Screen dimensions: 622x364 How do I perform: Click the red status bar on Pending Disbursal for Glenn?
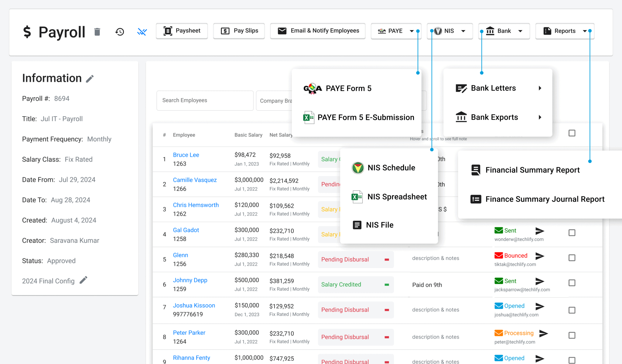pyautogui.click(x=386, y=259)
